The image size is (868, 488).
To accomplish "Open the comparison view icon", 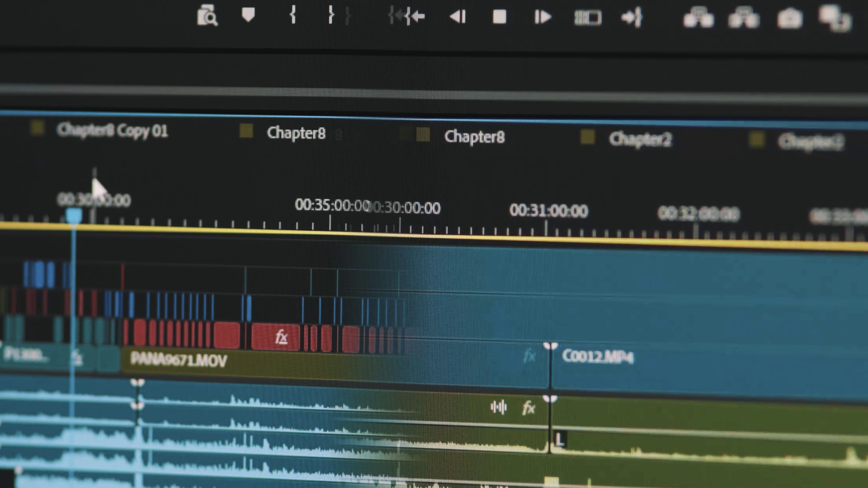I will tap(835, 19).
